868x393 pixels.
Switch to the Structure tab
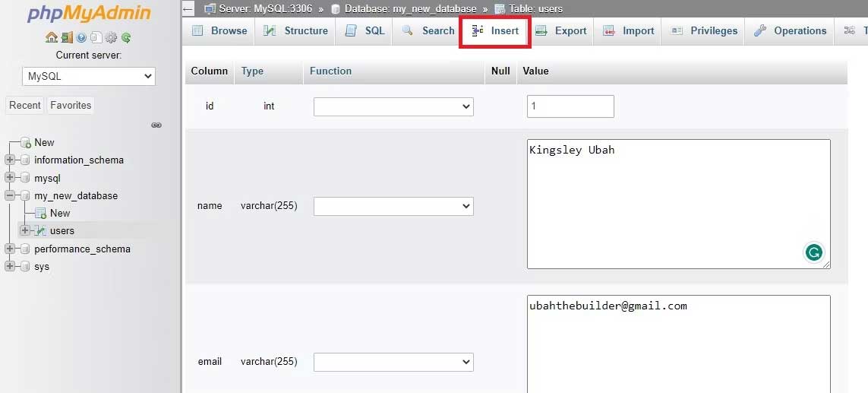coord(295,31)
